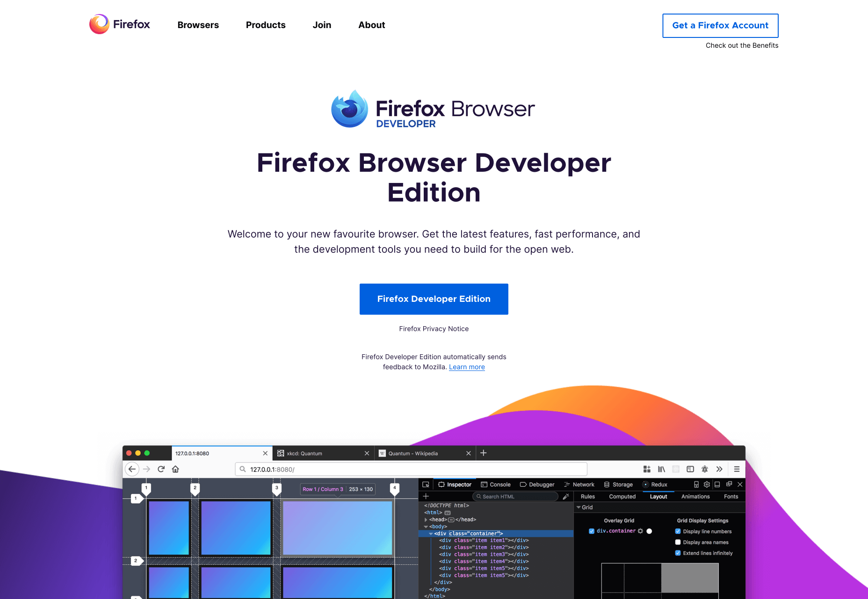Download Firefox Developer Edition
This screenshot has width=868, height=599.
(434, 299)
